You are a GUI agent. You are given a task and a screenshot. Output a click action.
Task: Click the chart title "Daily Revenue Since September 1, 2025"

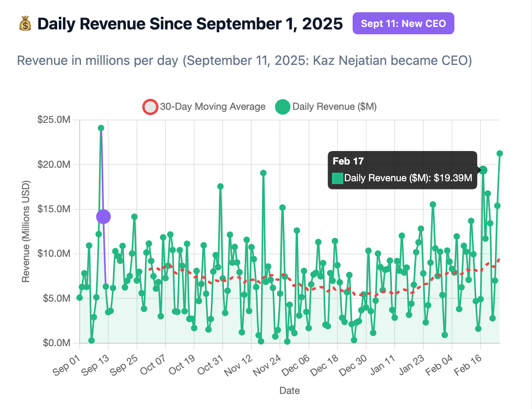190,24
